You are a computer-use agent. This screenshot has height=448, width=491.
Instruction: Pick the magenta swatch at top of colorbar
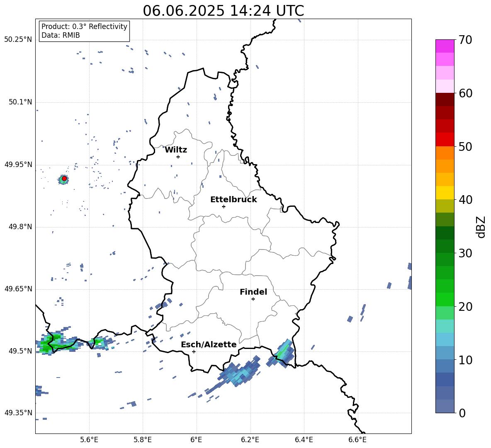445,46
